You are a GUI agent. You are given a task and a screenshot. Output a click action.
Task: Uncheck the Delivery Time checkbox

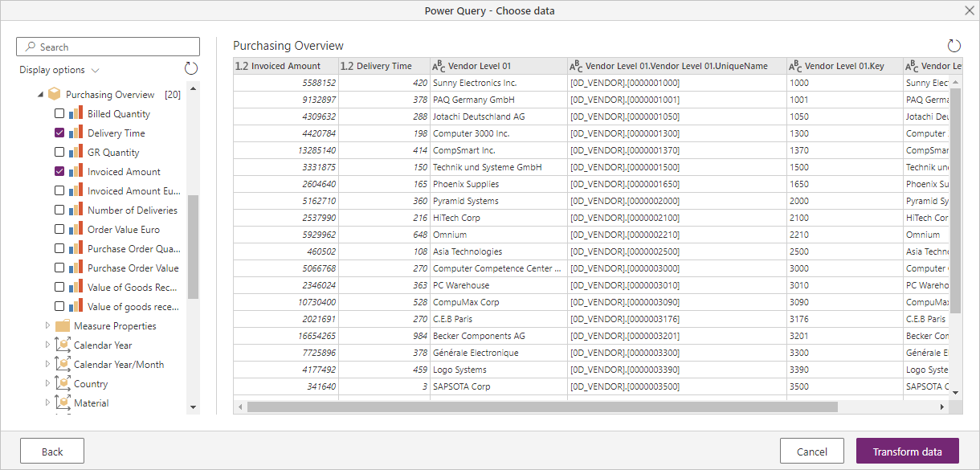59,133
